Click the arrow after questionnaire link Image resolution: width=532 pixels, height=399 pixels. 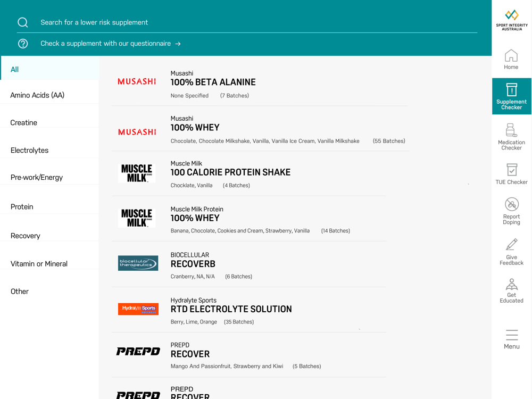tap(178, 44)
